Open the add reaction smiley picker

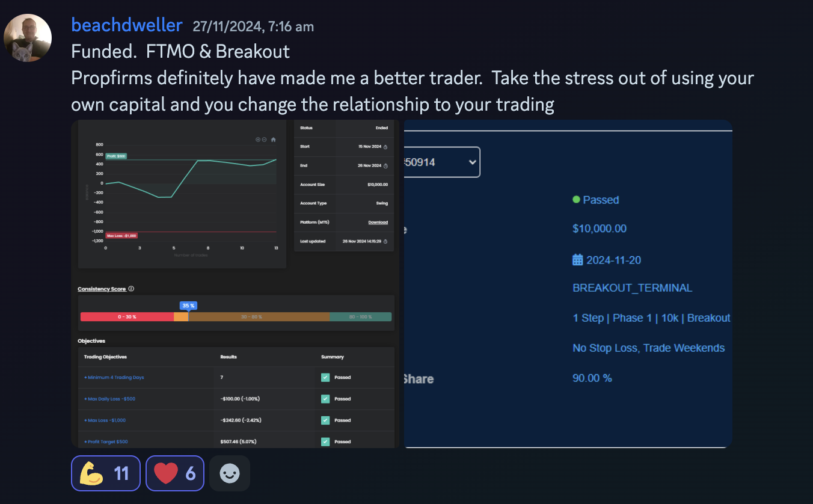pyautogui.click(x=230, y=473)
